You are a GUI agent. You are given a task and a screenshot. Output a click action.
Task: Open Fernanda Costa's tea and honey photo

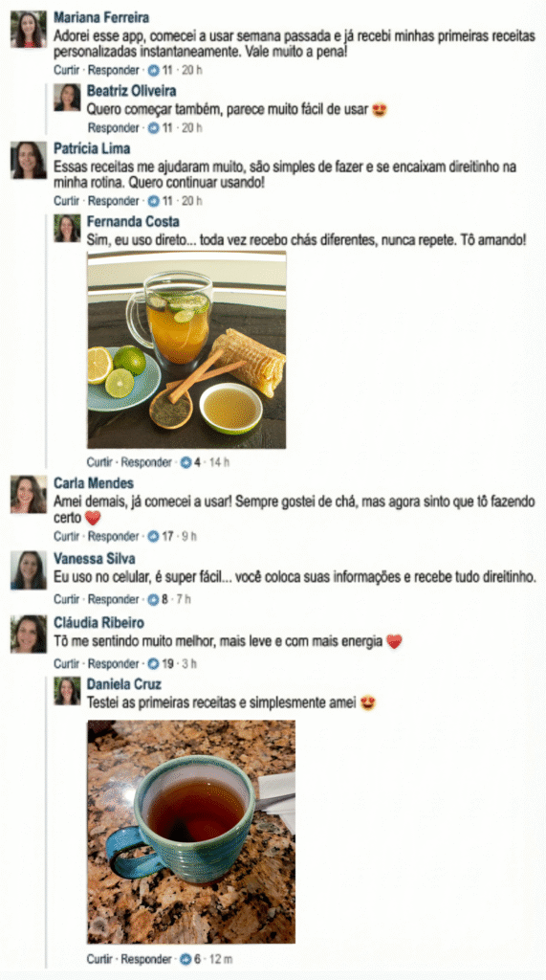186,350
